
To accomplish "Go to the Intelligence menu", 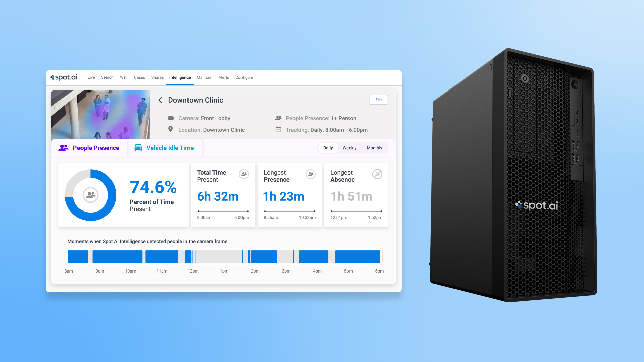I will pyautogui.click(x=180, y=77).
